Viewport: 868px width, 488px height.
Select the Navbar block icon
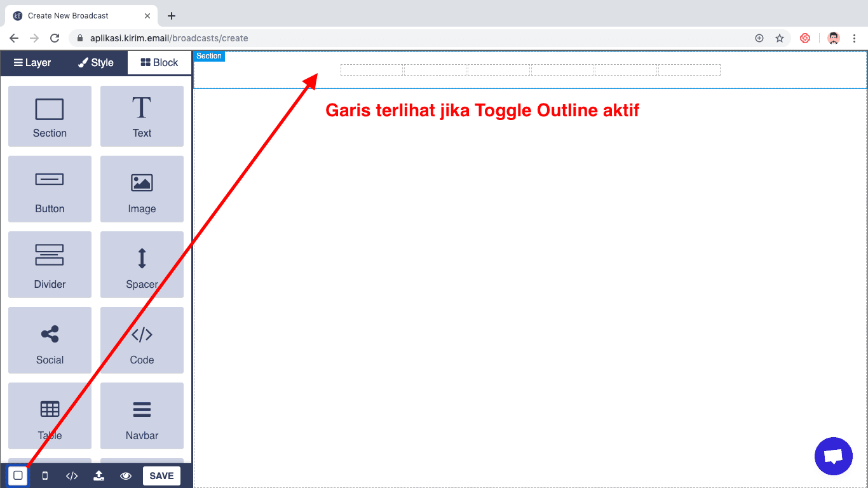142,416
